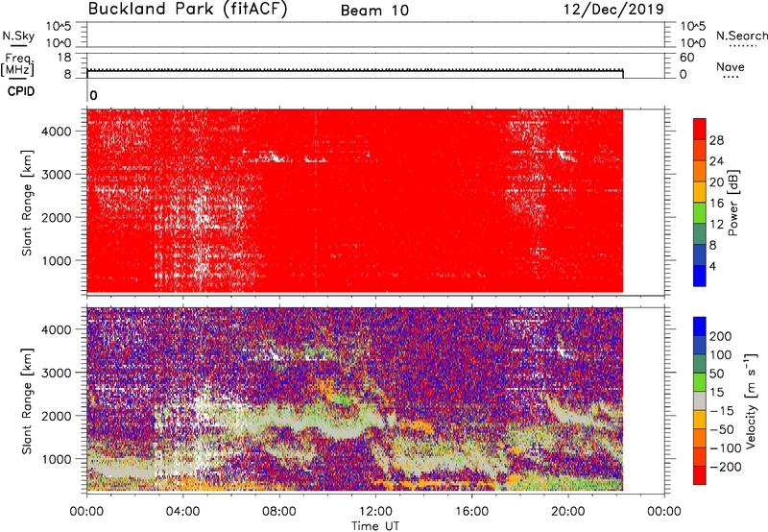Click the "Velocity [m s⁻¹]" color bar label

coord(751,400)
